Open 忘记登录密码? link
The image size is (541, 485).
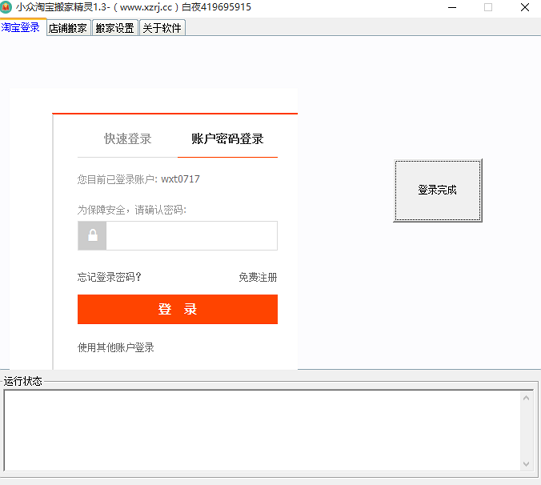coord(109,277)
